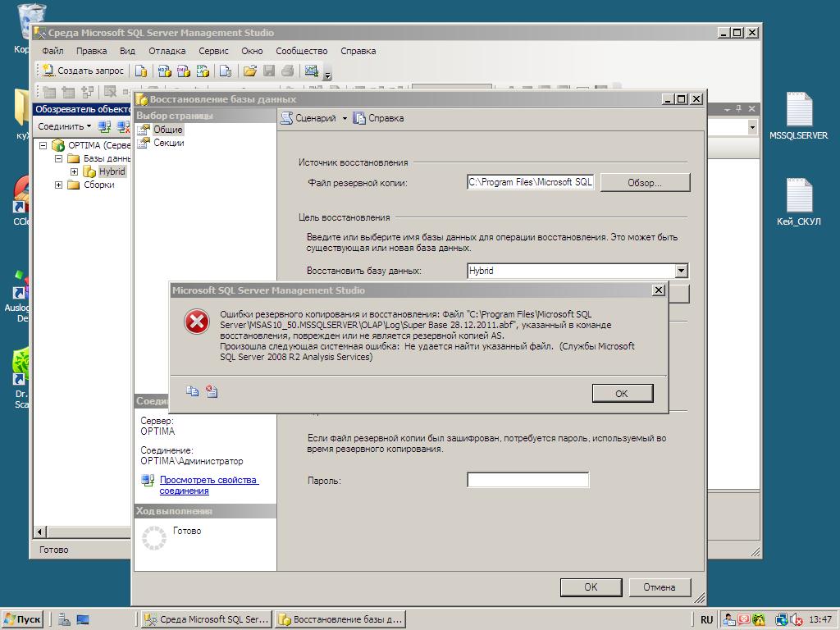Collapse the Базы данных folder node

coord(58,158)
